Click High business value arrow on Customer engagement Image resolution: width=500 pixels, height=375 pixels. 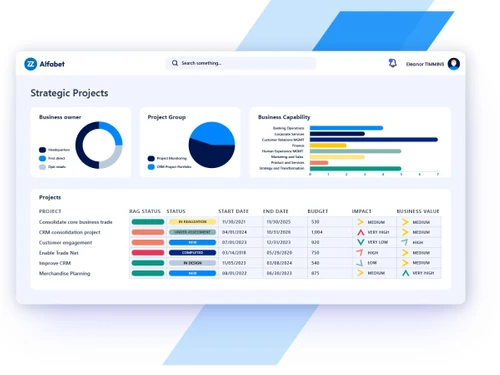click(x=405, y=242)
